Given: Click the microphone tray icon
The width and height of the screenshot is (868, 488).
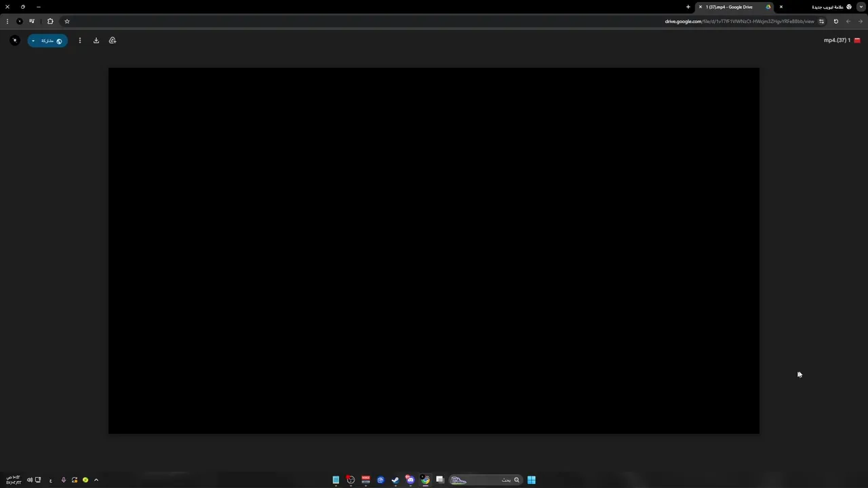Looking at the screenshot, I should [x=64, y=480].
